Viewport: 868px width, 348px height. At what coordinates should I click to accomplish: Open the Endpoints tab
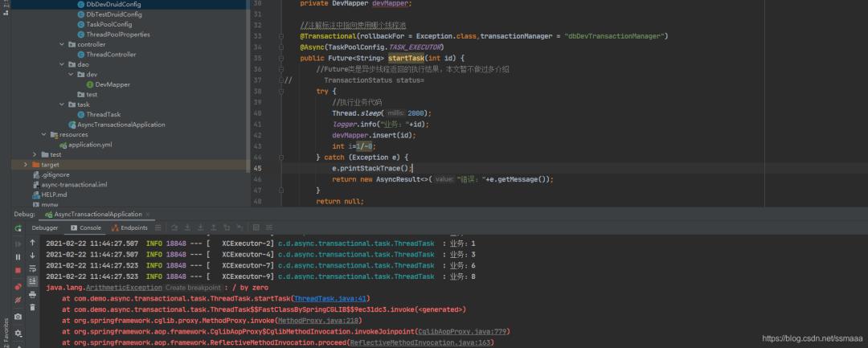tap(133, 227)
